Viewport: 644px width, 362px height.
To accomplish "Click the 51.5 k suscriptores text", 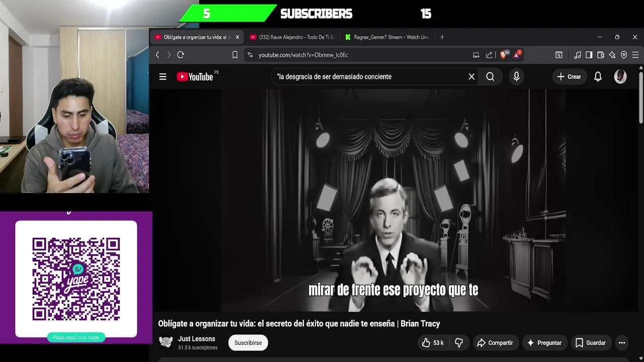I will coord(198,348).
